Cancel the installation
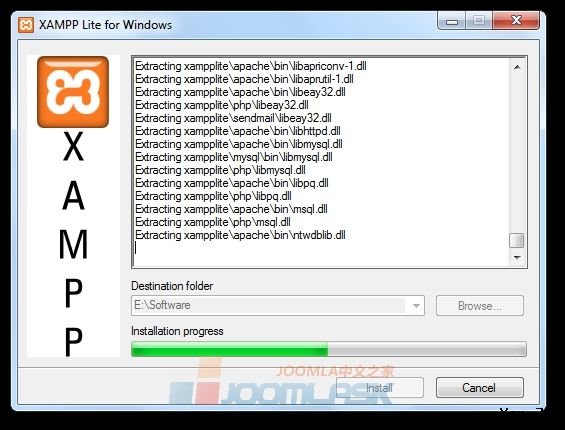This screenshot has width=565, height=430. click(480, 388)
